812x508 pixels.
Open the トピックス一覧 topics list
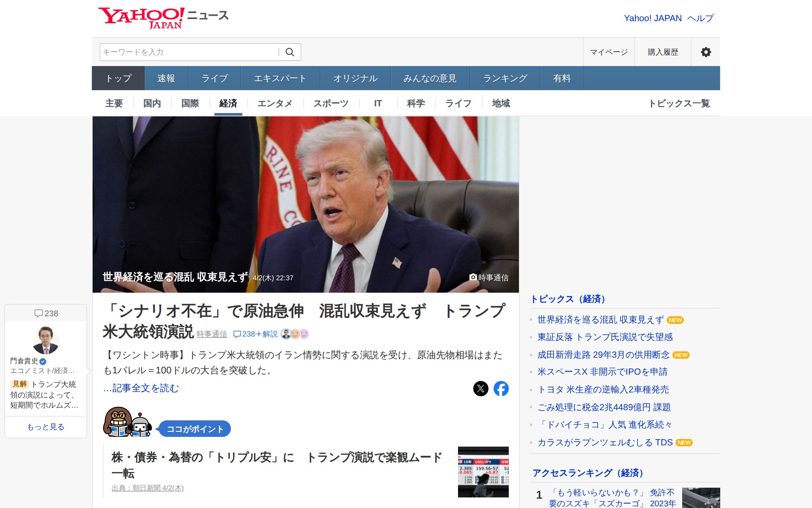point(679,103)
